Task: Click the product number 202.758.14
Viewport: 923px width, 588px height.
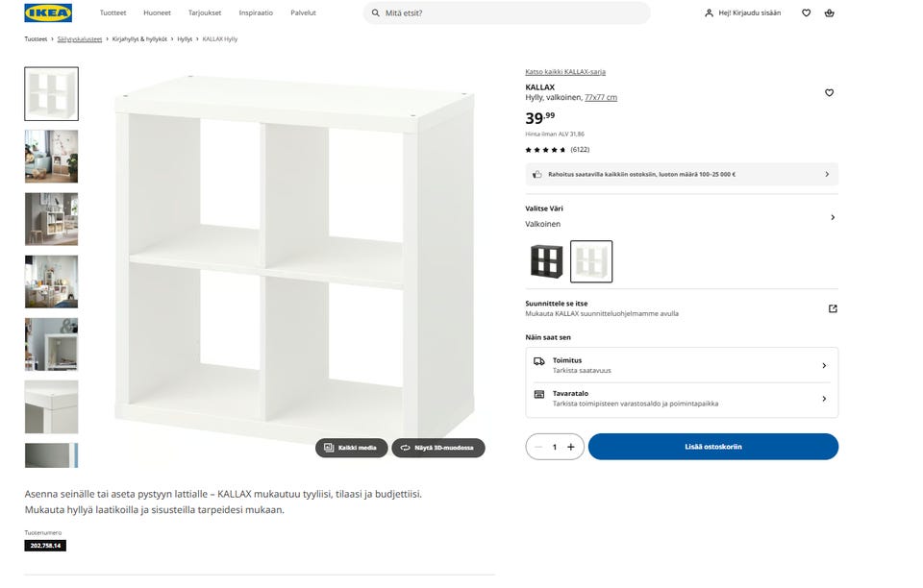Action: click(x=45, y=546)
